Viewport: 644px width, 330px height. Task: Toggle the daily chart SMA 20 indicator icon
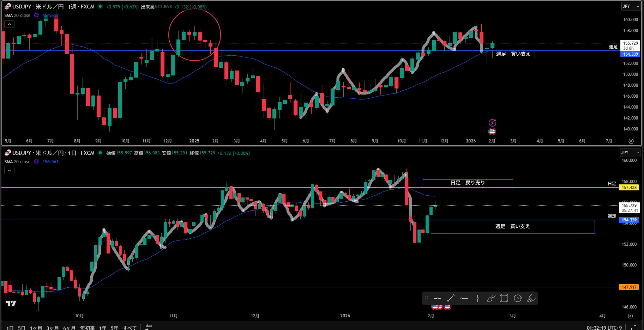[x=36, y=162]
